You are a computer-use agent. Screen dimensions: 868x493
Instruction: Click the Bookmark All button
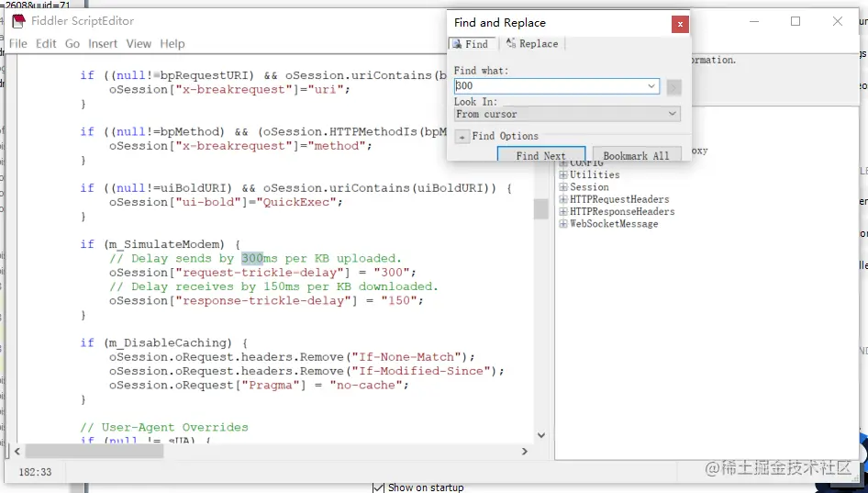pos(637,156)
